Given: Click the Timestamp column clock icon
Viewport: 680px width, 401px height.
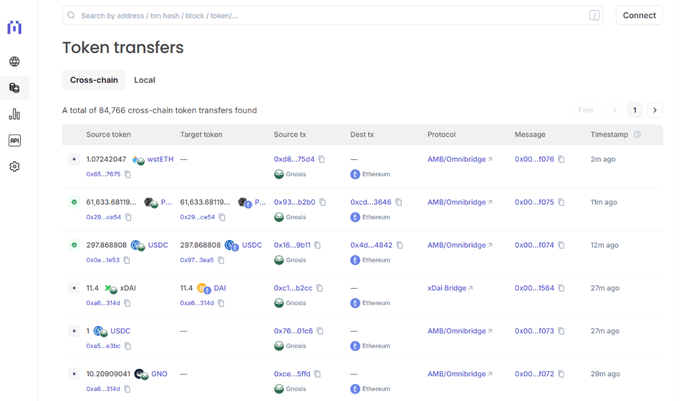Looking at the screenshot, I should click(x=637, y=134).
